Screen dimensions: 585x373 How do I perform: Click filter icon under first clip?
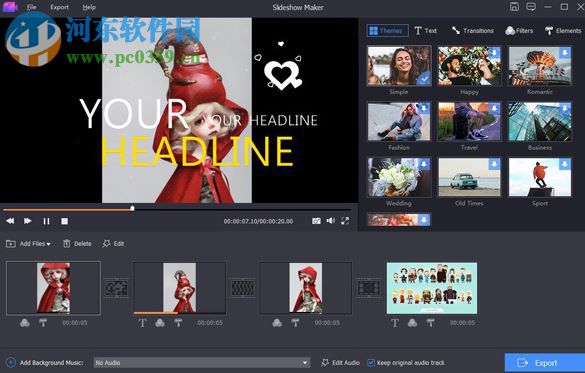[25, 323]
